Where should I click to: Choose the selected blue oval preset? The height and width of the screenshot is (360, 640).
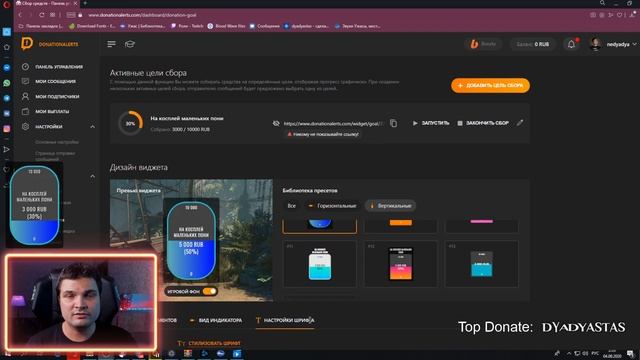(x=320, y=226)
